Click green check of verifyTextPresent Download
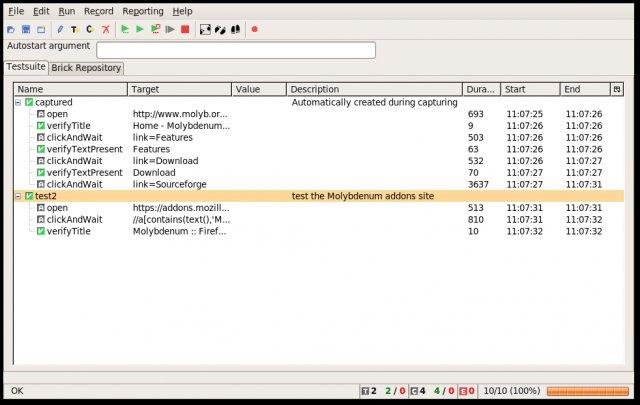Image resolution: width=640 pixels, height=405 pixels. pyautogui.click(x=40, y=173)
